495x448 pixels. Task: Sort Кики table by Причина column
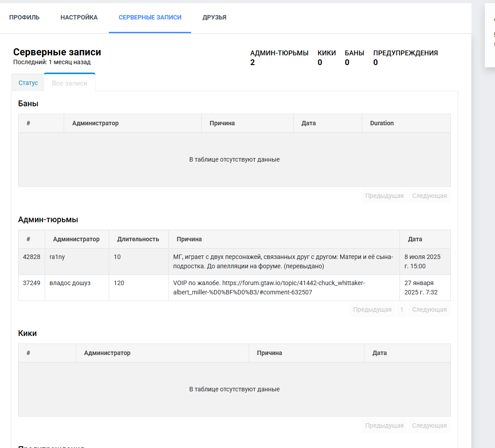coord(307,353)
